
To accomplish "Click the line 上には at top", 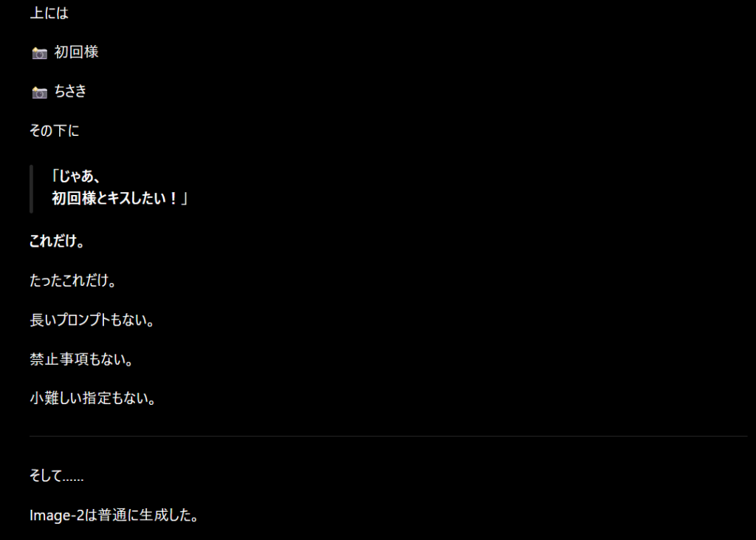I will click(49, 13).
